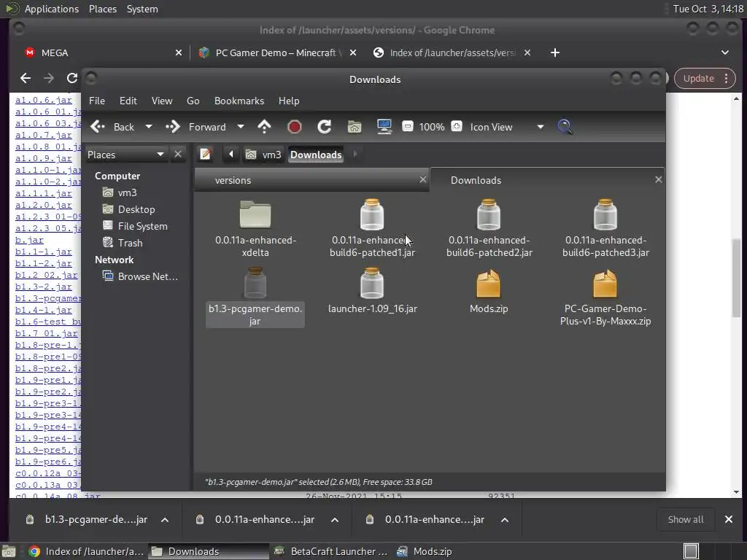Open the Places menu in top panel
This screenshot has height=560, width=747.
click(102, 9)
